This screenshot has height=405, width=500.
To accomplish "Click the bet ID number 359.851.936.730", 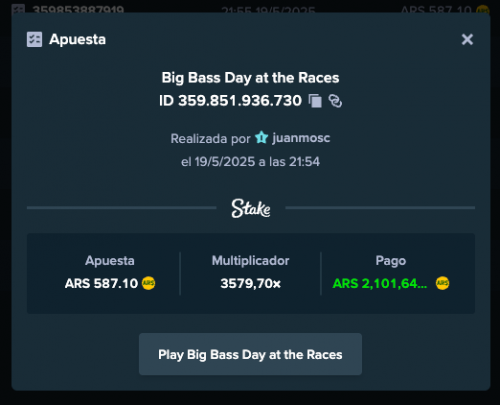I will [x=240, y=101].
